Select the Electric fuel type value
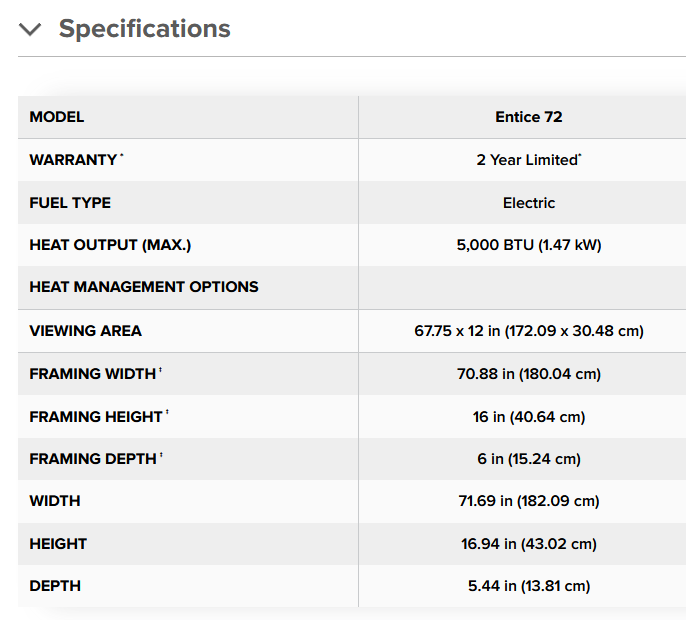Viewport: 686px width, 620px height. click(528, 203)
